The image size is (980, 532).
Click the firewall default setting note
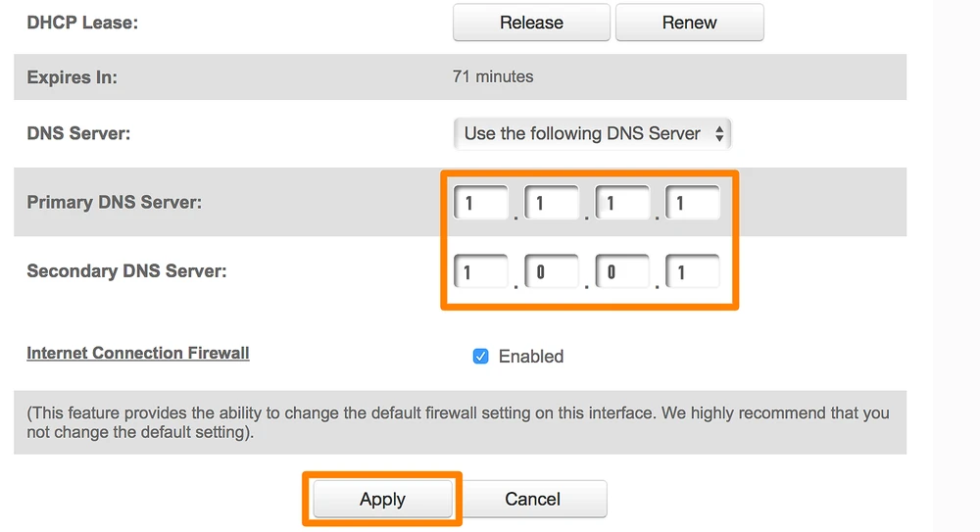point(458,422)
